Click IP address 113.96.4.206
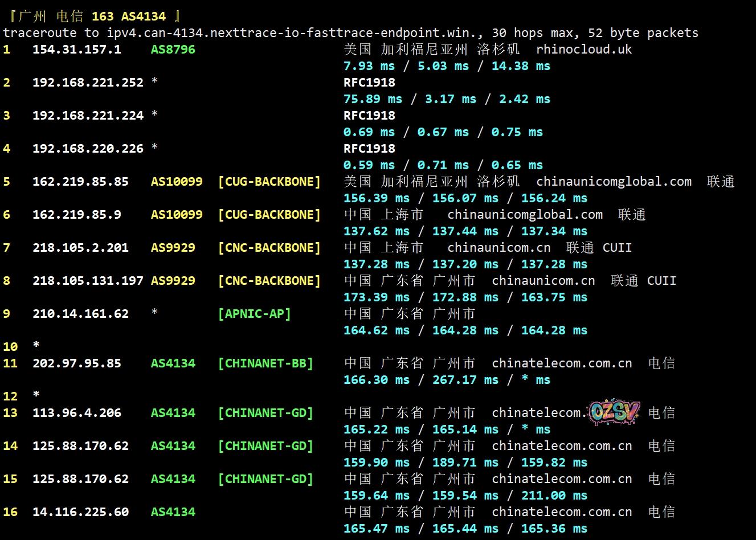Viewport: 756px width, 540px height. click(76, 413)
